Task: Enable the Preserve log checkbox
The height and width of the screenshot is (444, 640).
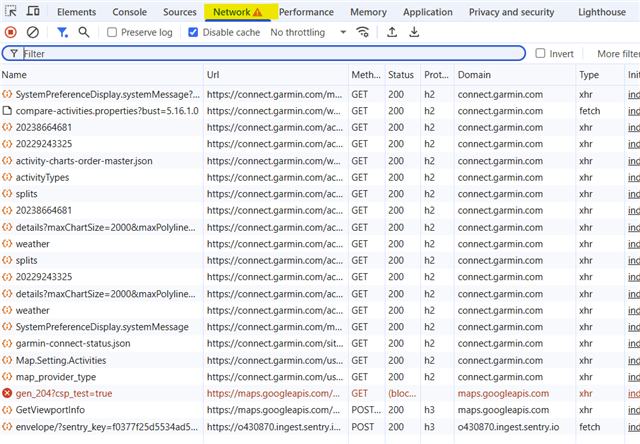Action: [113, 32]
